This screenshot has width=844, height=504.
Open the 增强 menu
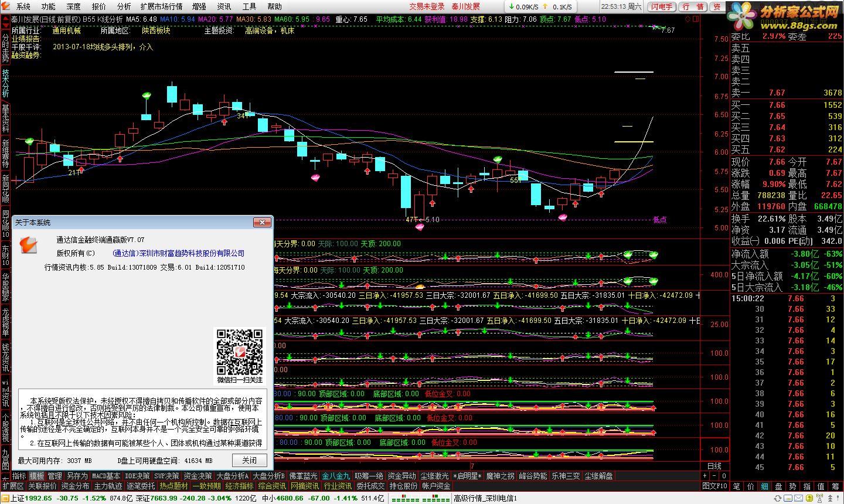pyautogui.click(x=199, y=6)
